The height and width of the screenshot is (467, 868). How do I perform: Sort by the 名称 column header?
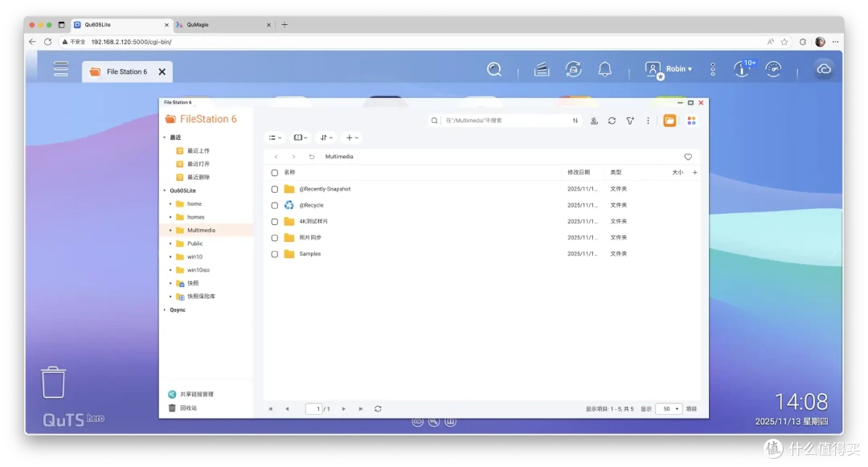[x=289, y=173]
